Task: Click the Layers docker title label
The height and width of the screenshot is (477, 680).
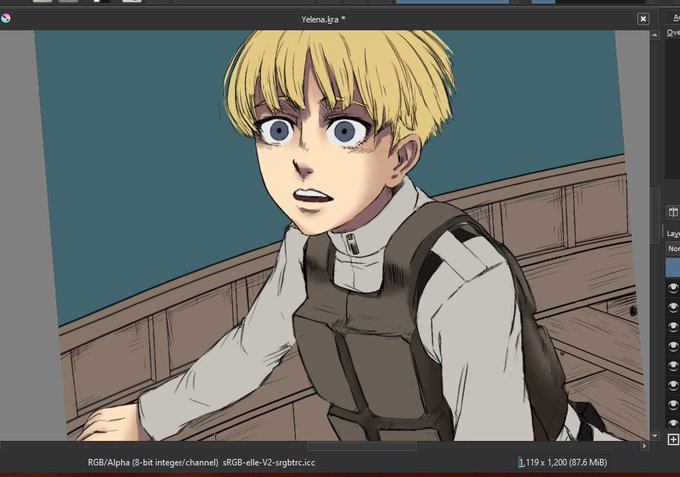Action: [x=673, y=234]
